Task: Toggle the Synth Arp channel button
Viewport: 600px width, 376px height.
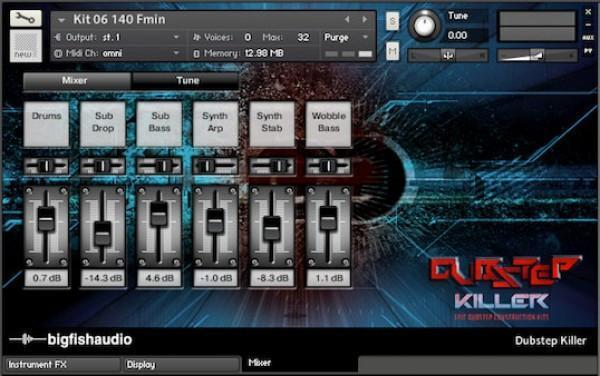Action: 215,124
